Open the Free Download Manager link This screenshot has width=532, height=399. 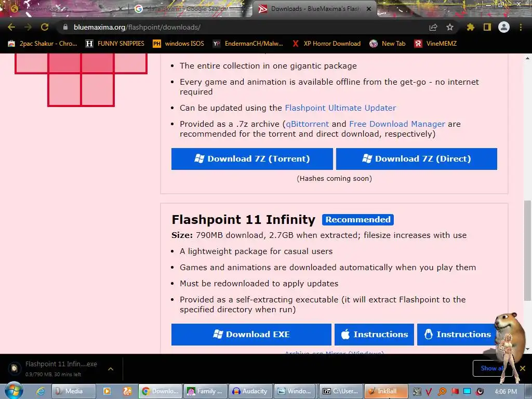coord(397,124)
